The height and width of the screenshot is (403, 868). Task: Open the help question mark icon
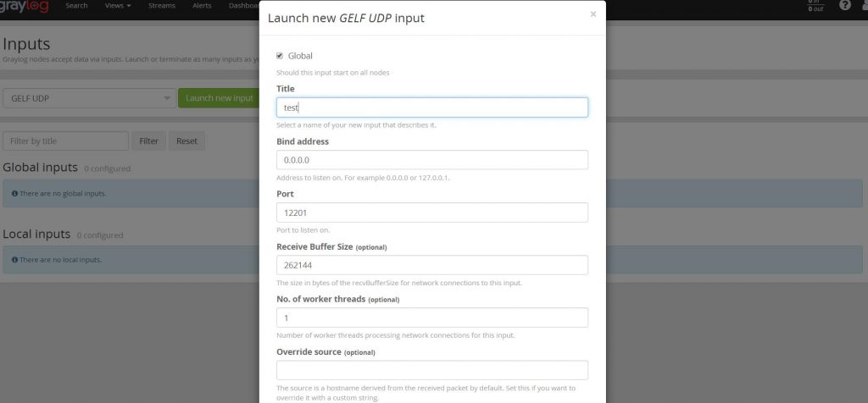(844, 6)
